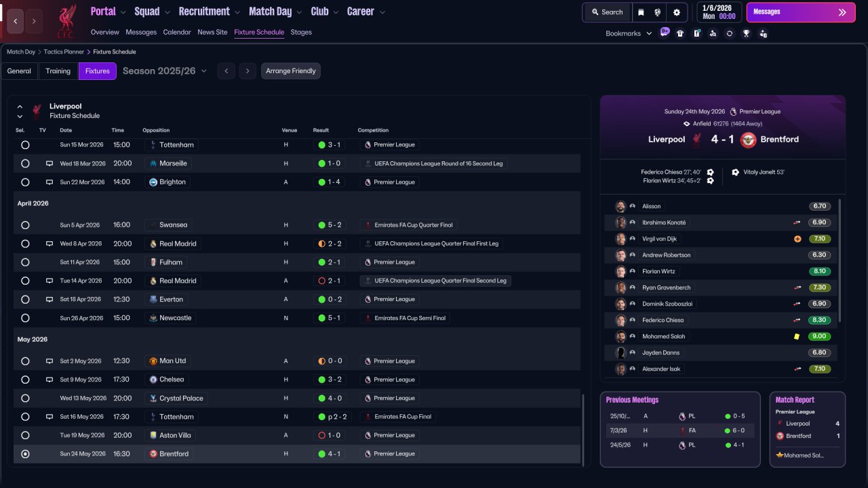Select the Fulham fixture radio button

[25, 262]
